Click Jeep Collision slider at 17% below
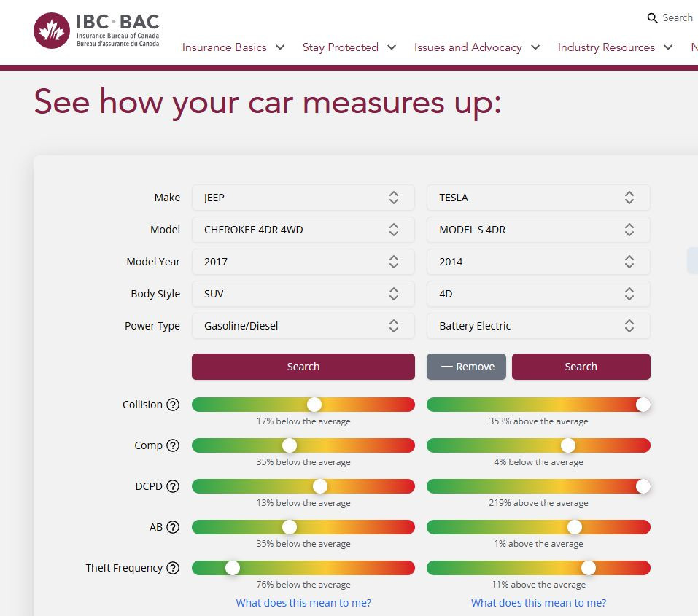698x616 pixels. pos(314,405)
